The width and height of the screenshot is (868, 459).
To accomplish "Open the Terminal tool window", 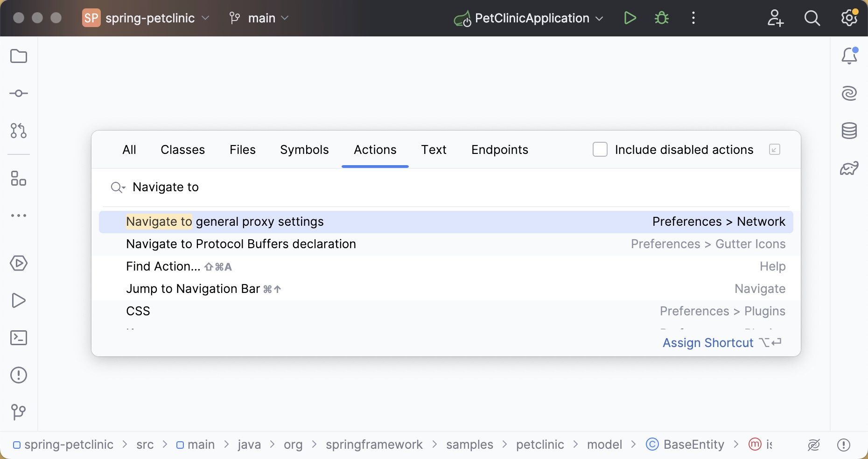I will coord(19,338).
